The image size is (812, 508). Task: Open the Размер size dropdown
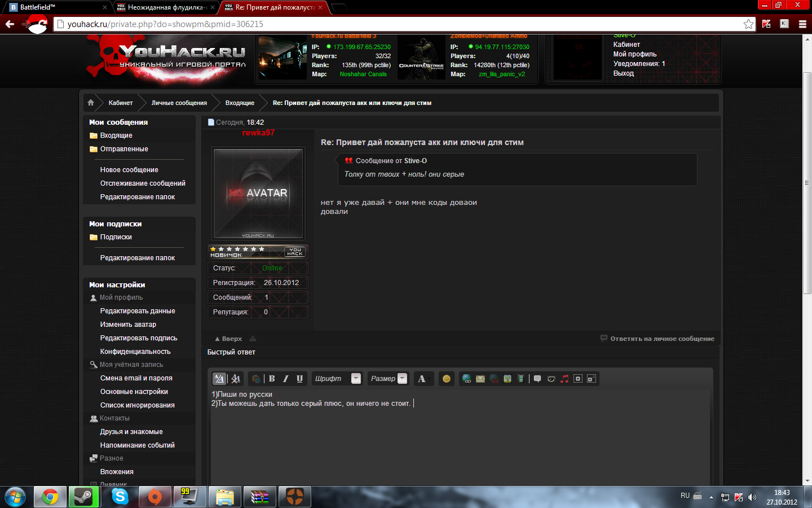pyautogui.click(x=387, y=379)
